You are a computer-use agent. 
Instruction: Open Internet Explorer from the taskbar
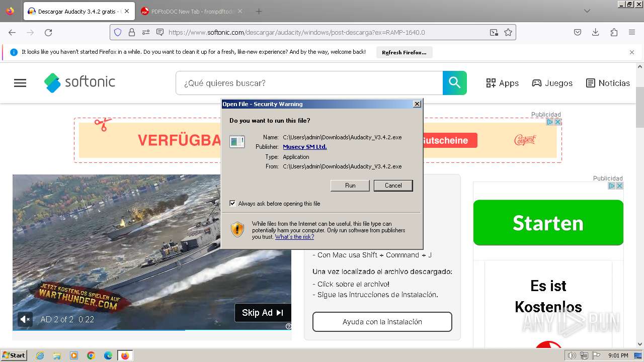click(40, 355)
